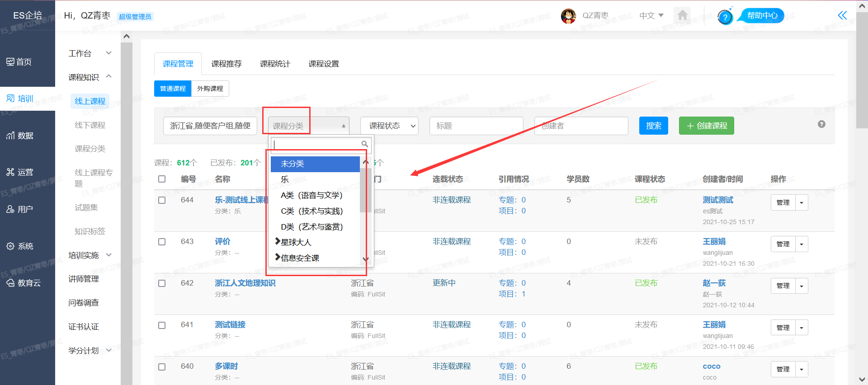Open 管理 dropdown arrow for course 644
The image size is (868, 385).
tap(802, 202)
